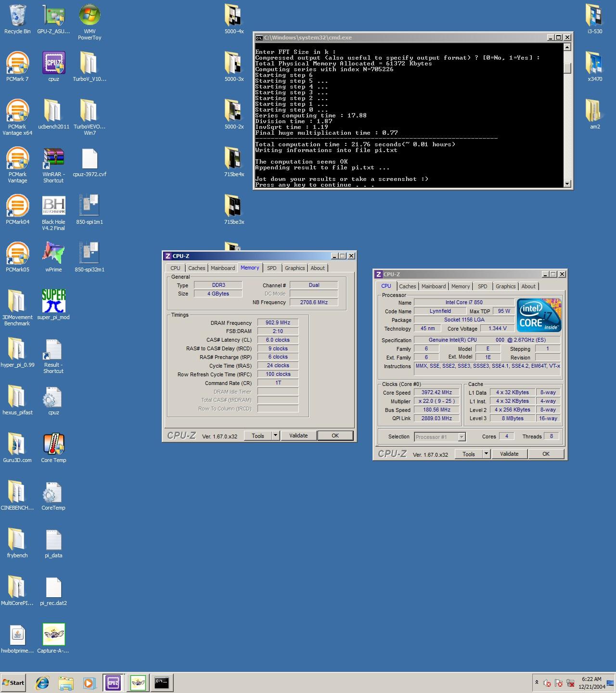Switch to Memory tab in right CPU-Z window
The image size is (616, 693).
[x=461, y=286]
